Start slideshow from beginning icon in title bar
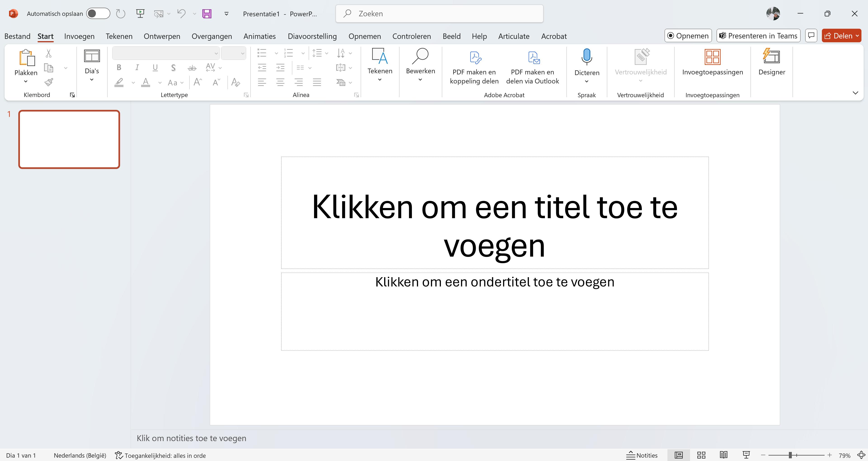868x461 pixels. tap(140, 14)
